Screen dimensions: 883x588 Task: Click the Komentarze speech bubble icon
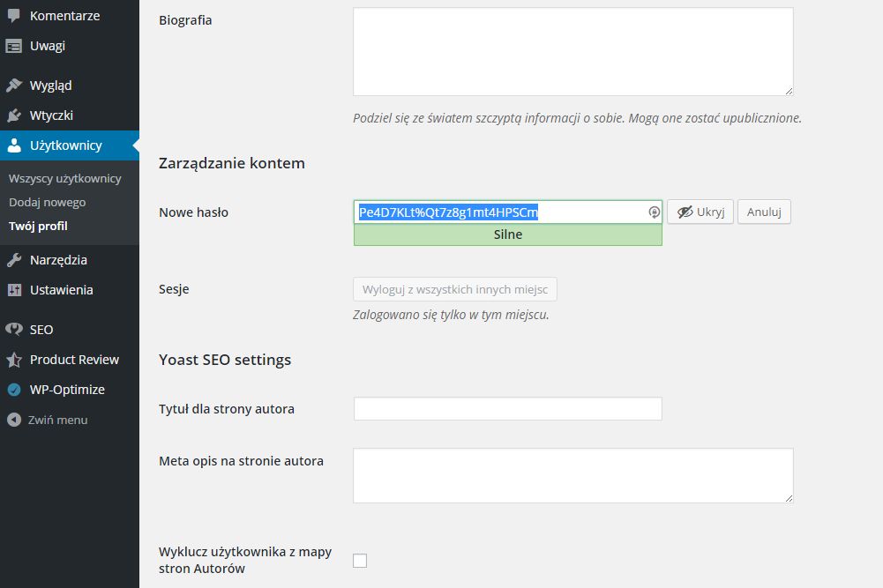[13, 16]
